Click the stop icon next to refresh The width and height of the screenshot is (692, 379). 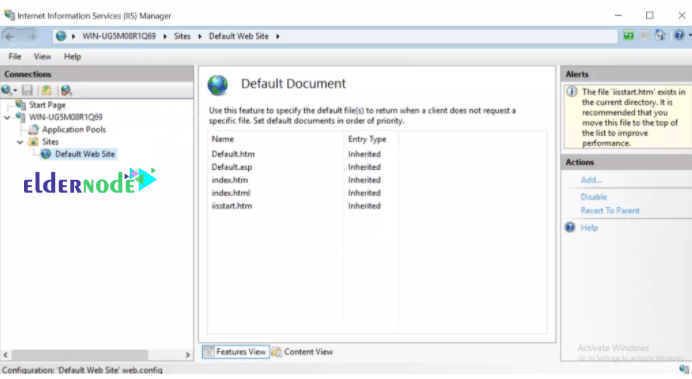pyautogui.click(x=644, y=35)
